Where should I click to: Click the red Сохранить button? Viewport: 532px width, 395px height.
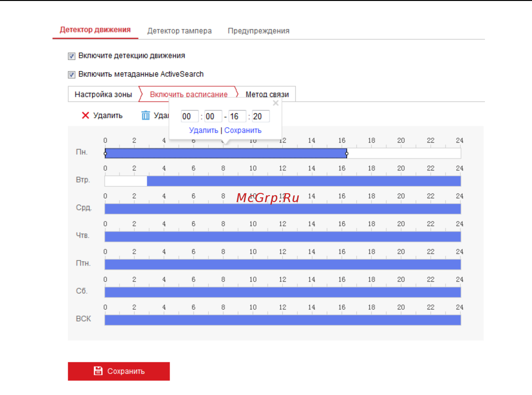119,371
